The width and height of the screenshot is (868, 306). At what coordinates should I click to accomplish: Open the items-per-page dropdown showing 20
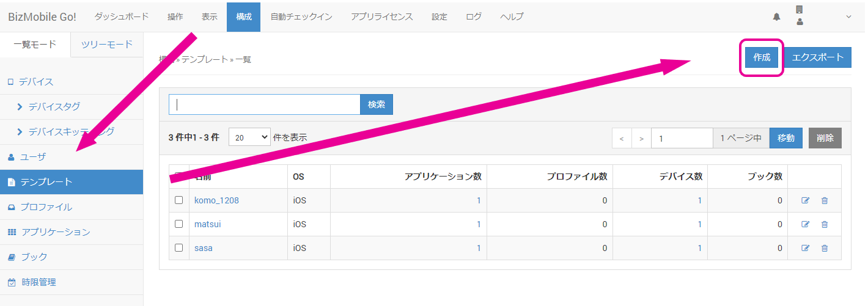point(249,138)
